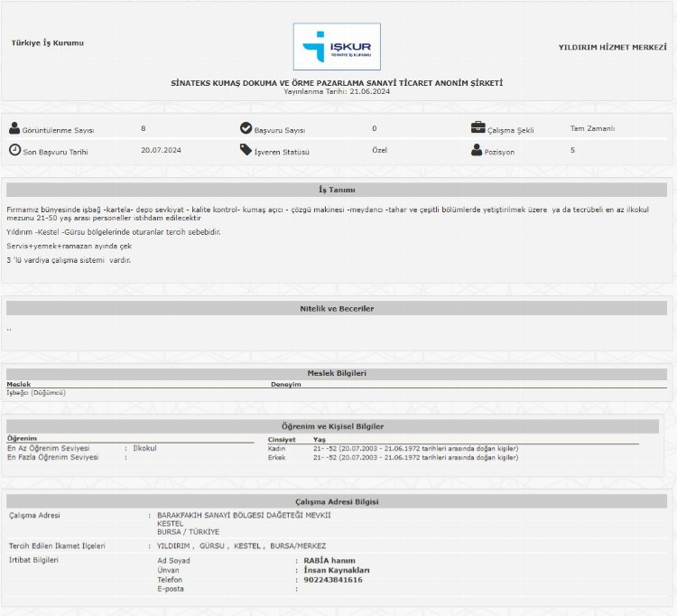Click the checkmark icon beside Başvuru Sayısı
The image size is (677, 616).
click(x=246, y=128)
